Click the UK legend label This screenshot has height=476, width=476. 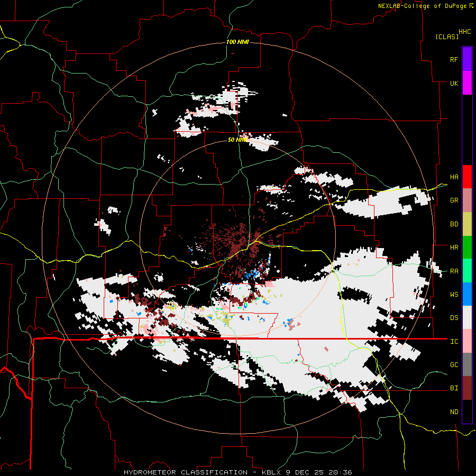[x=454, y=83]
